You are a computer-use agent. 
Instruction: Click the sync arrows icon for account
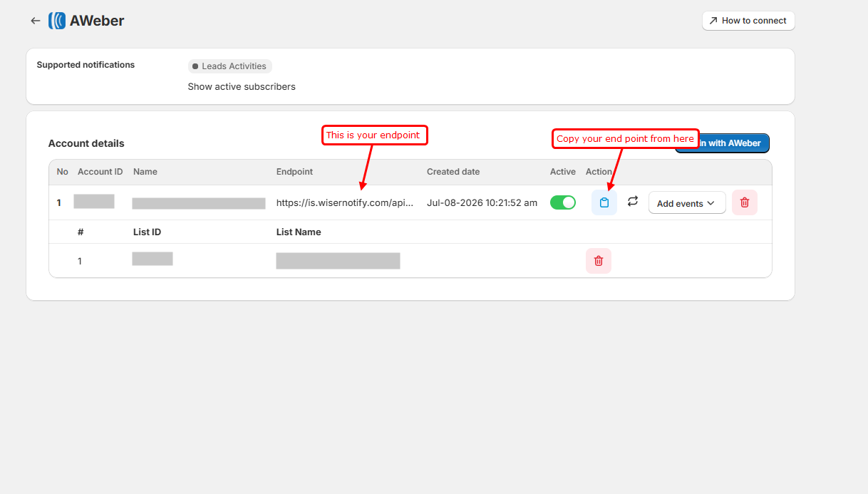[x=633, y=202]
